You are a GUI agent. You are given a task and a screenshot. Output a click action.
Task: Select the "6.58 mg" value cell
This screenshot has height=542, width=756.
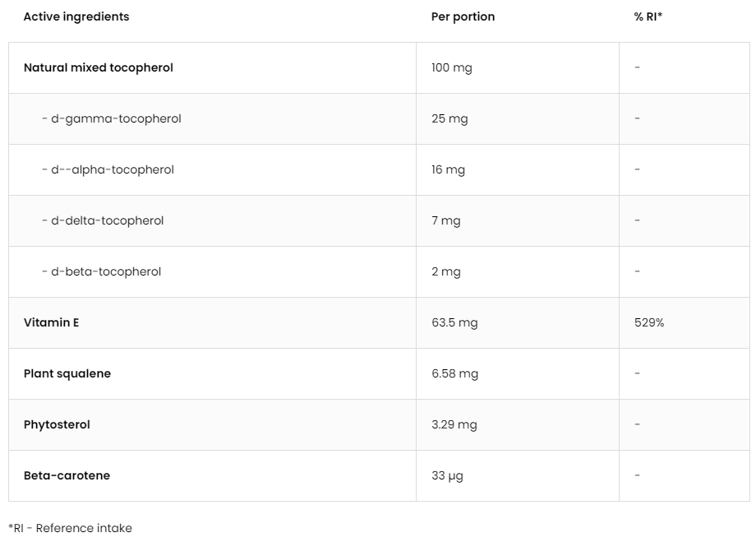[x=454, y=373]
